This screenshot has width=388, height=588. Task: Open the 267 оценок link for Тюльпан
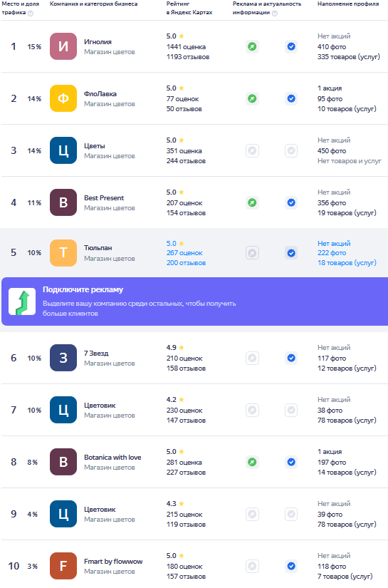tap(184, 253)
